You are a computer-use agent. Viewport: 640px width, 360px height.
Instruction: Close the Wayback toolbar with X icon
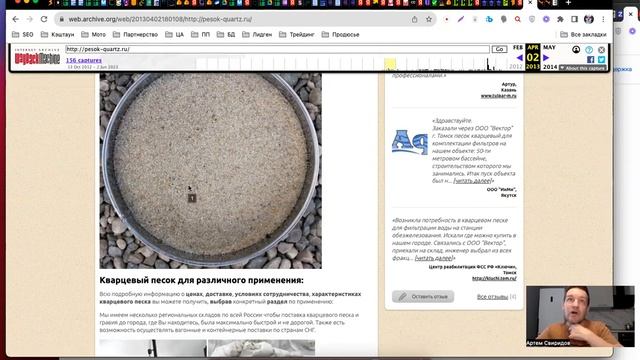point(602,50)
